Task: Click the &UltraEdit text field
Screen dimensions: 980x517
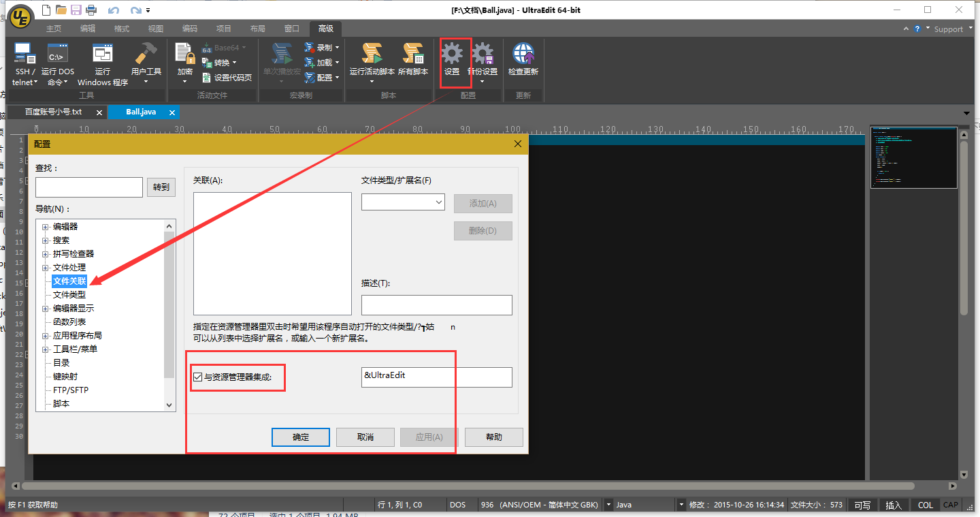Action: point(437,377)
